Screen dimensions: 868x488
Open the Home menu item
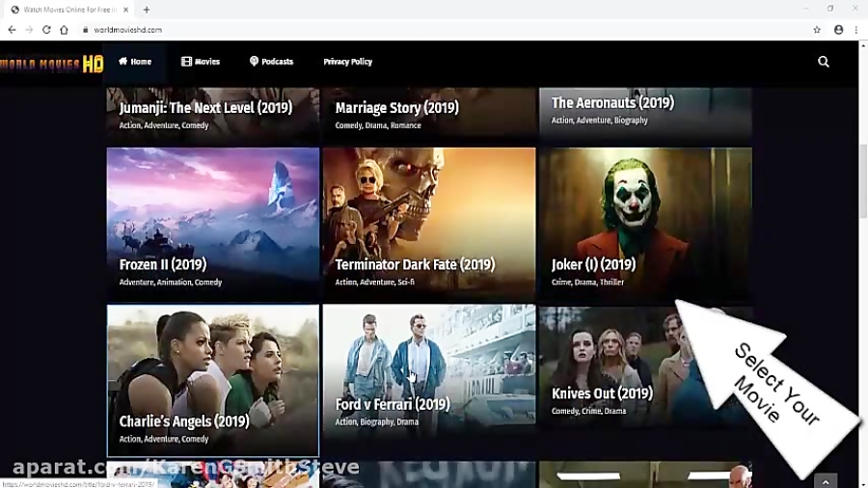pos(134,62)
